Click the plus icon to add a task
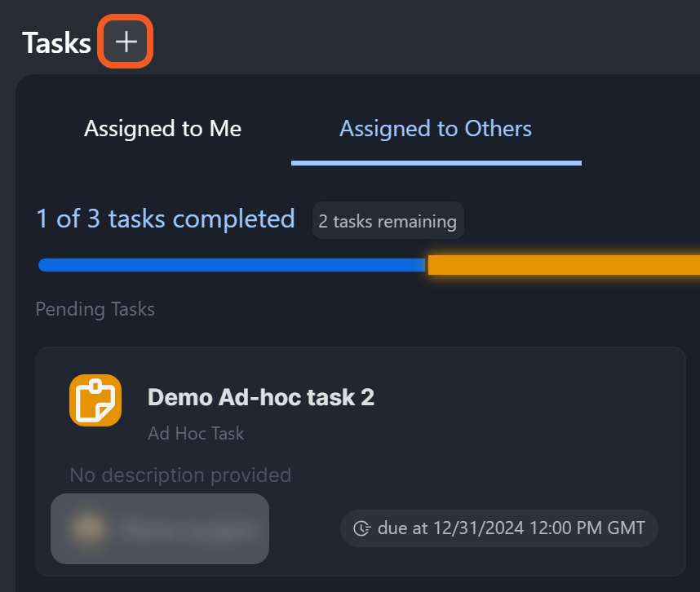 126,42
